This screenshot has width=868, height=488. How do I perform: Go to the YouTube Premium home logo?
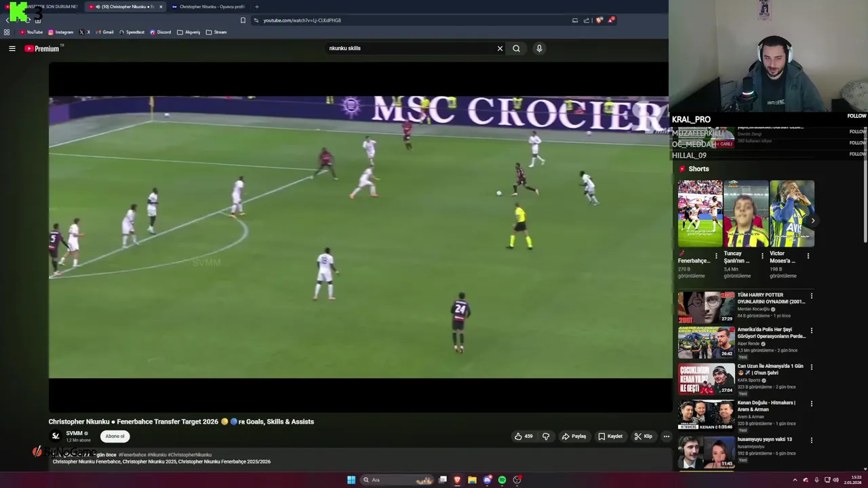click(42, 49)
